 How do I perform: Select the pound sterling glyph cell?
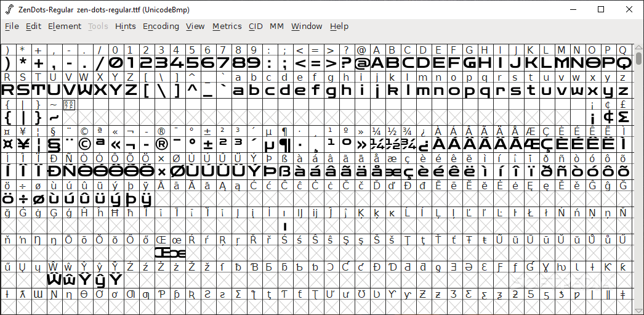(x=624, y=117)
